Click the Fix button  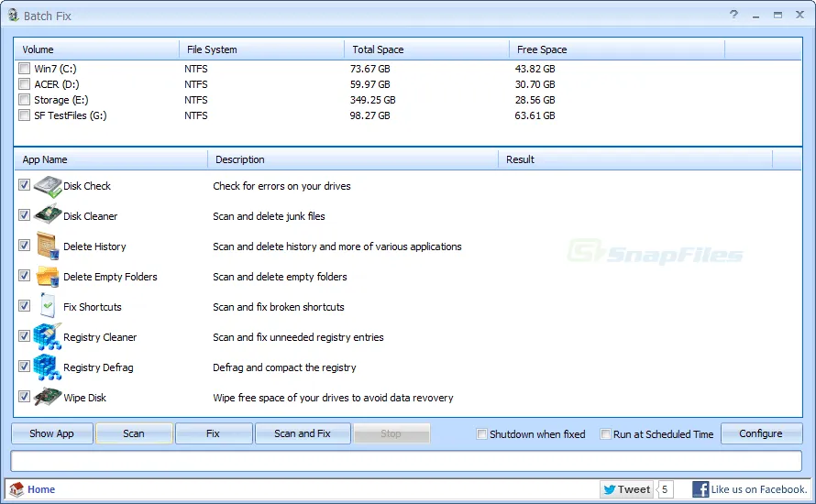coord(214,433)
